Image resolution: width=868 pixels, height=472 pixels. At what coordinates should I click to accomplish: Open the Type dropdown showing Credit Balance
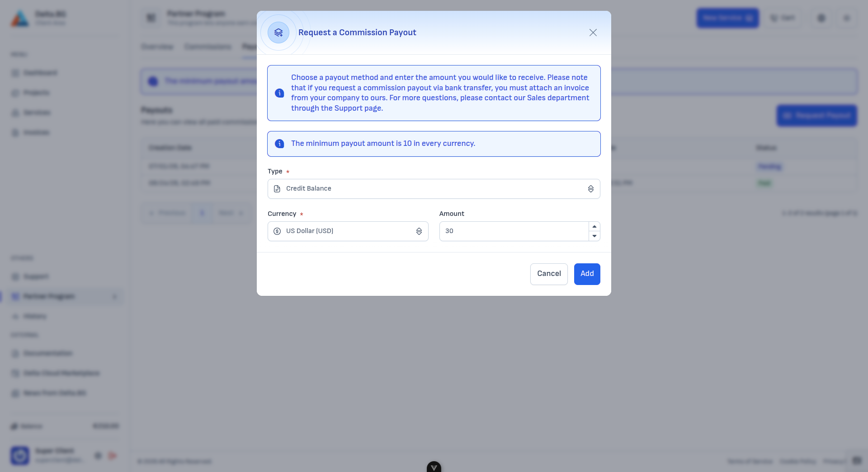(x=434, y=189)
